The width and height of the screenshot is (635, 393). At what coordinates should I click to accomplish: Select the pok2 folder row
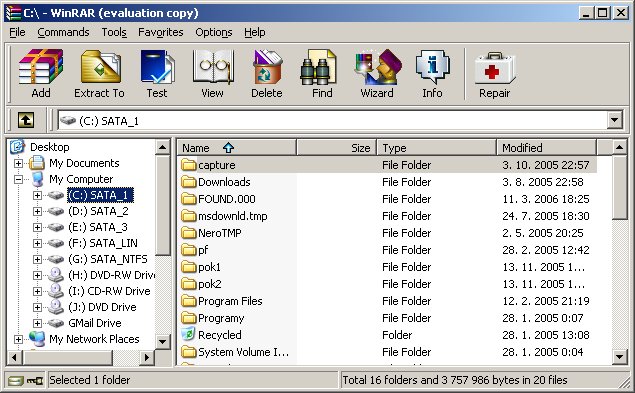click(387, 284)
